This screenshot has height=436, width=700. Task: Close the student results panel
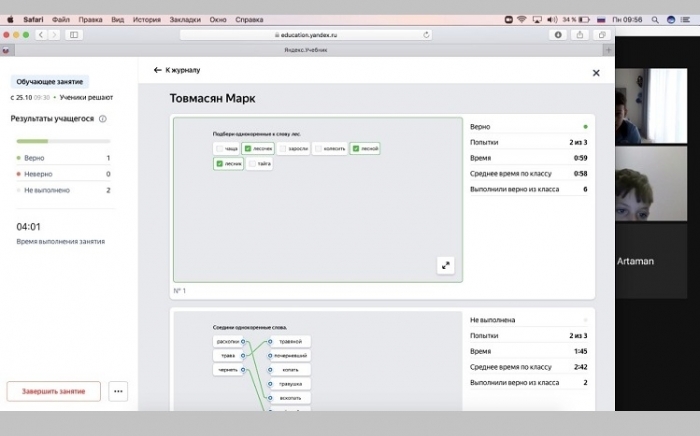click(x=596, y=72)
